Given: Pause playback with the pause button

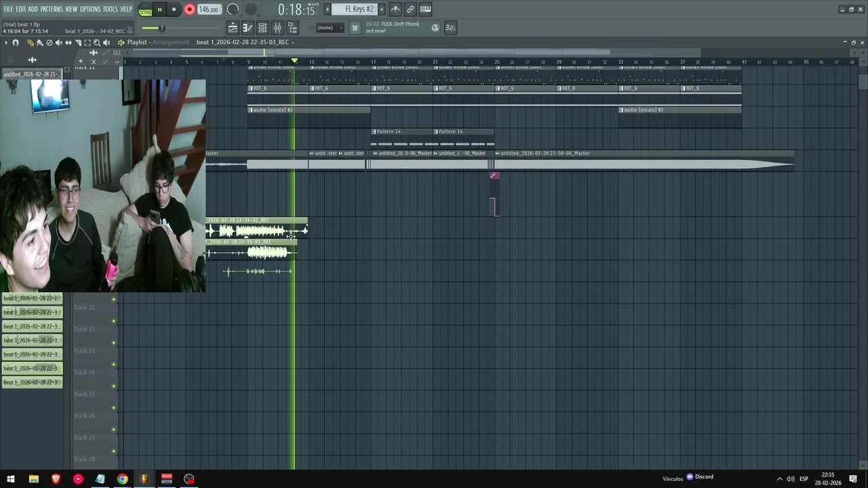Looking at the screenshot, I should [x=160, y=9].
